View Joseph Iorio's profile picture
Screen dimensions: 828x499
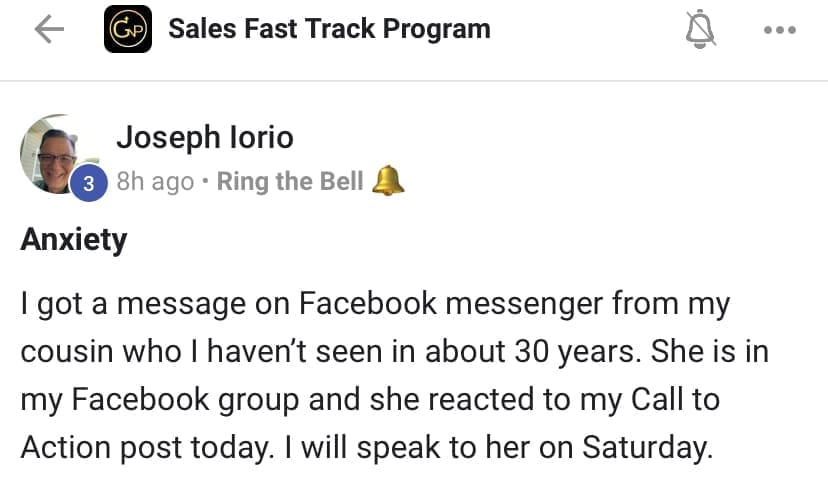59,155
